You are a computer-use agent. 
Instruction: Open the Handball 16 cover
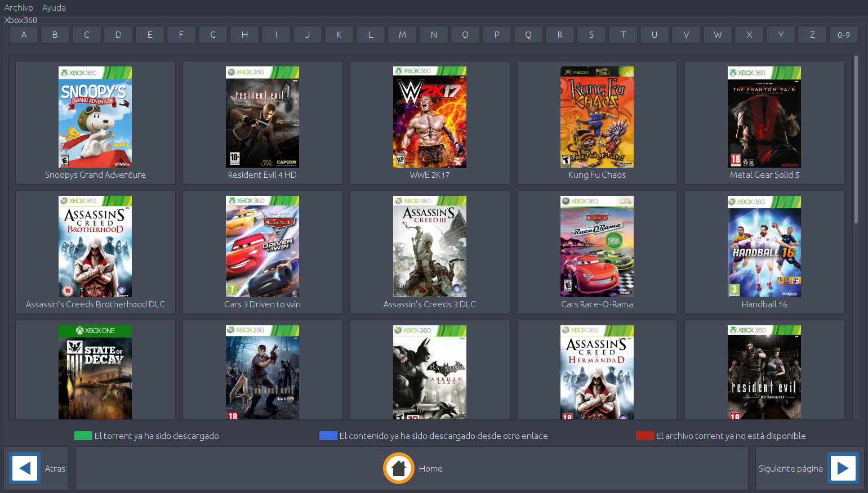[764, 246]
